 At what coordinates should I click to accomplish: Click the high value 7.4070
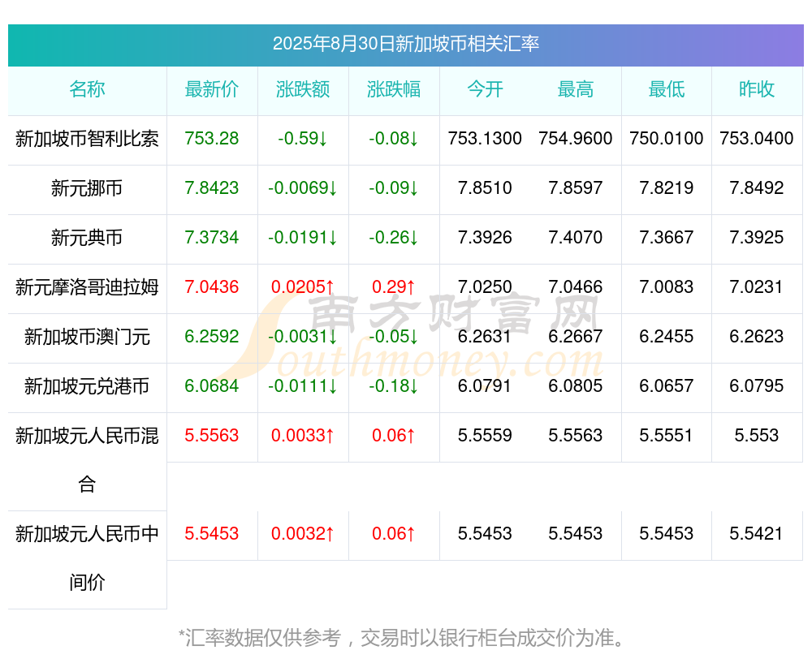tap(576, 238)
